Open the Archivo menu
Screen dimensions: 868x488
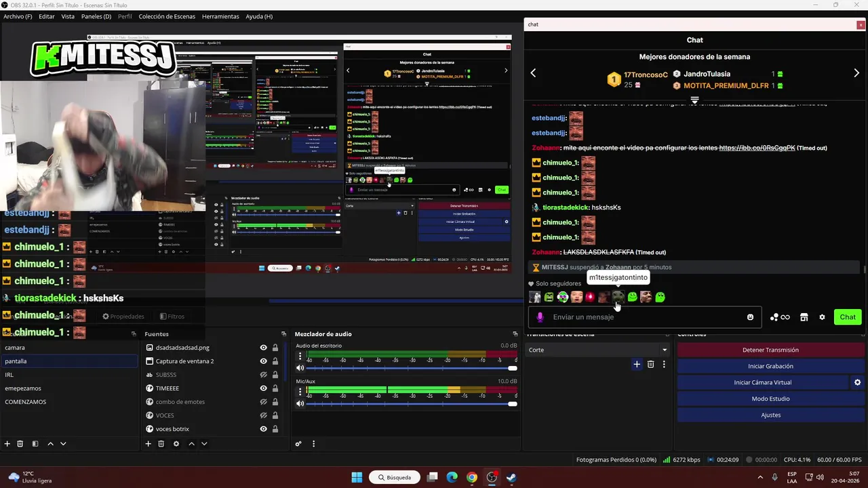[x=18, y=16]
